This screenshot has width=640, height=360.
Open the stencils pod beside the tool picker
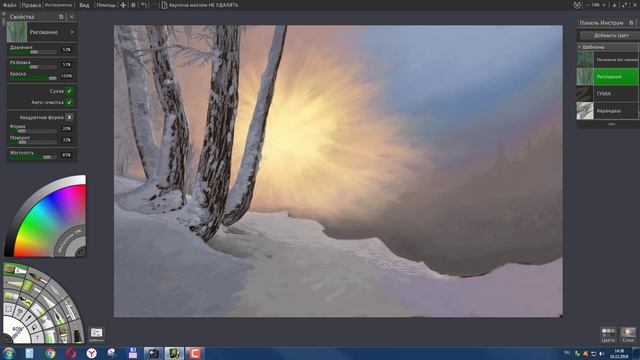pyautogui.click(x=96, y=334)
